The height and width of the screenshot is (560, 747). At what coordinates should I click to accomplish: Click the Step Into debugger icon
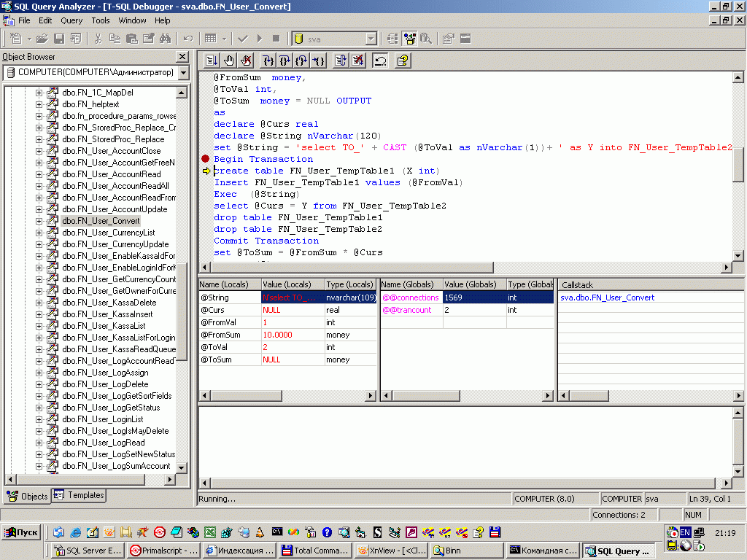coord(268,61)
